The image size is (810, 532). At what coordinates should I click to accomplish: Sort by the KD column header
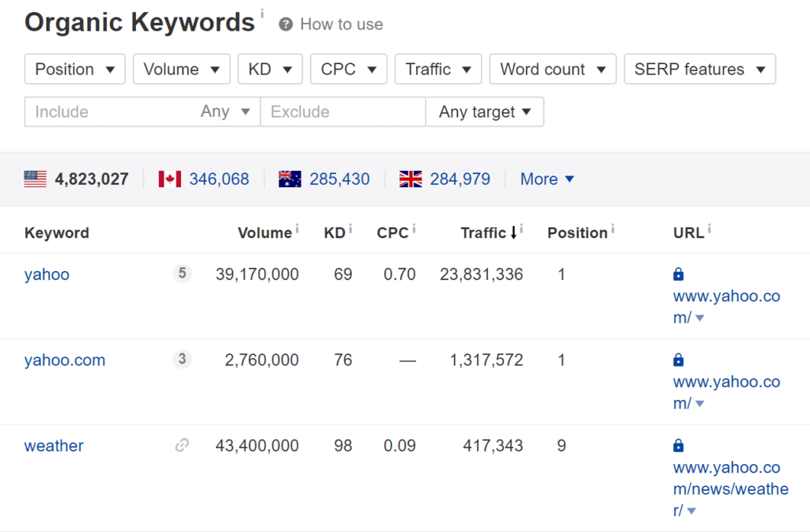[335, 232]
